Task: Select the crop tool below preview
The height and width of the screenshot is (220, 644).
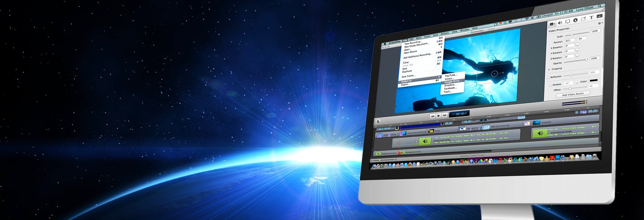Action: (378, 121)
